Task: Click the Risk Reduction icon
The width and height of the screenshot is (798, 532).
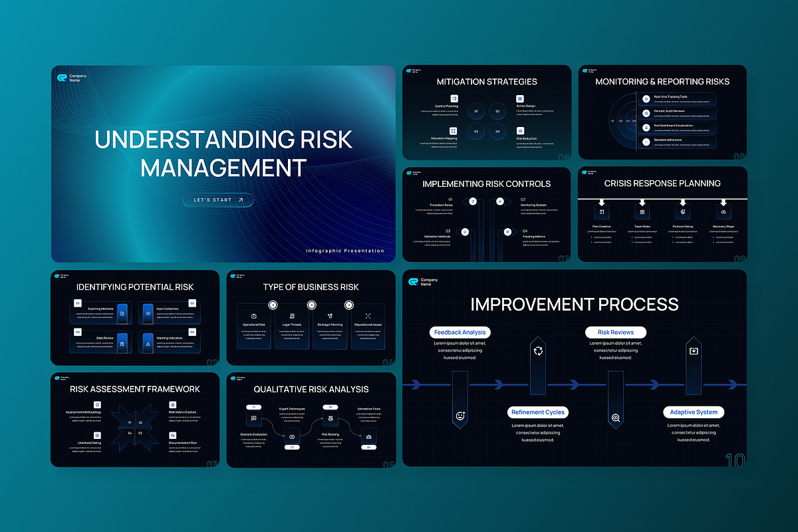Action: tap(521, 131)
